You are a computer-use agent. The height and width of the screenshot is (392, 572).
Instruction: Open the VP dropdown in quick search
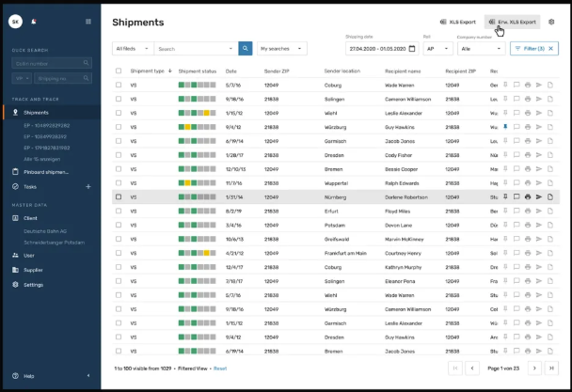pos(22,78)
